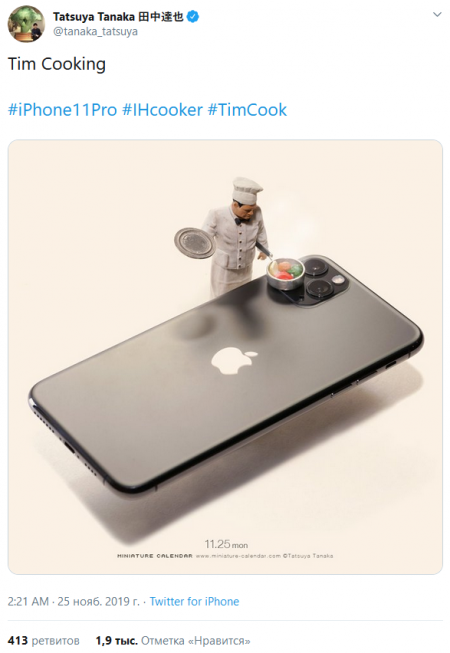The image size is (450, 653).
Task: View the 413 retweets list
Action: pos(44,640)
